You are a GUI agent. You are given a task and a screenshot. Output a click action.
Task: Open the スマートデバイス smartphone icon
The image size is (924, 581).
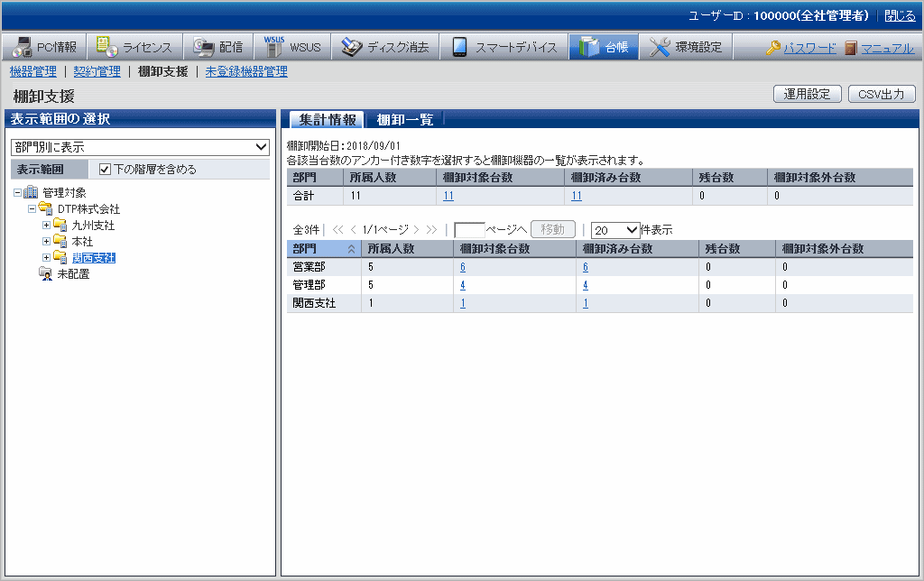point(459,48)
